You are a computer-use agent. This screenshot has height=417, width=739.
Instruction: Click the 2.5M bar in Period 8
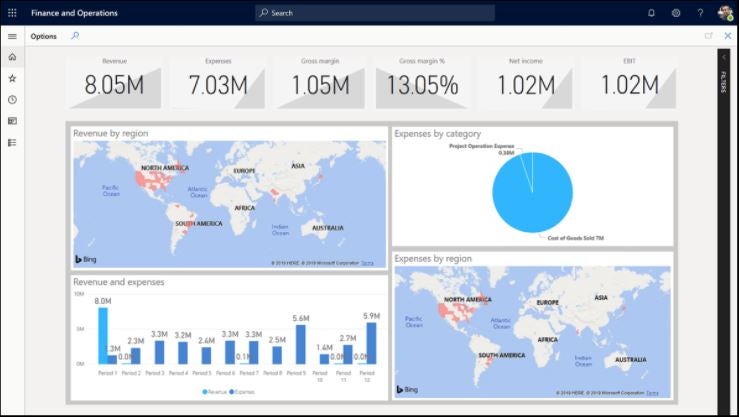(277, 355)
